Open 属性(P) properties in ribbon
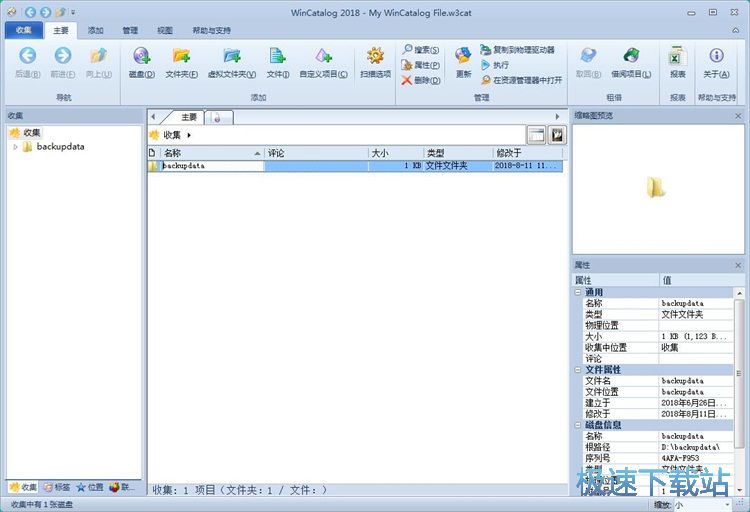Image resolution: width=750 pixels, height=512 pixels. pyautogui.click(x=421, y=65)
